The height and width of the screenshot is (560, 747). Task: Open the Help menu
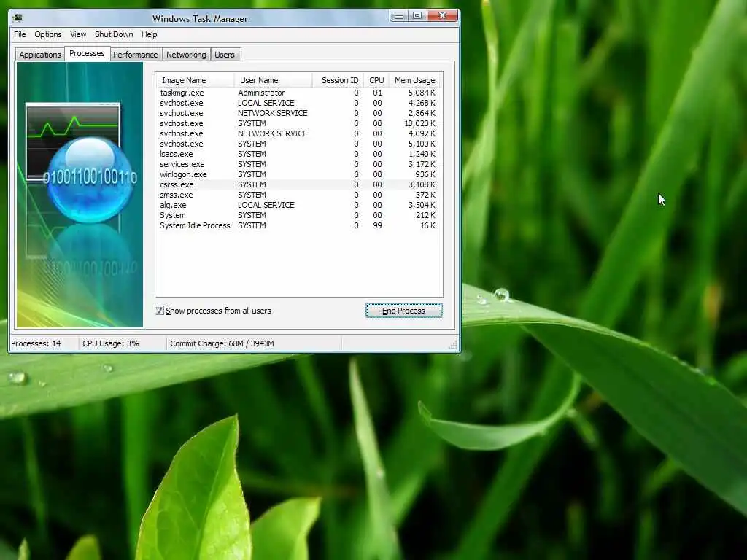pyautogui.click(x=149, y=34)
